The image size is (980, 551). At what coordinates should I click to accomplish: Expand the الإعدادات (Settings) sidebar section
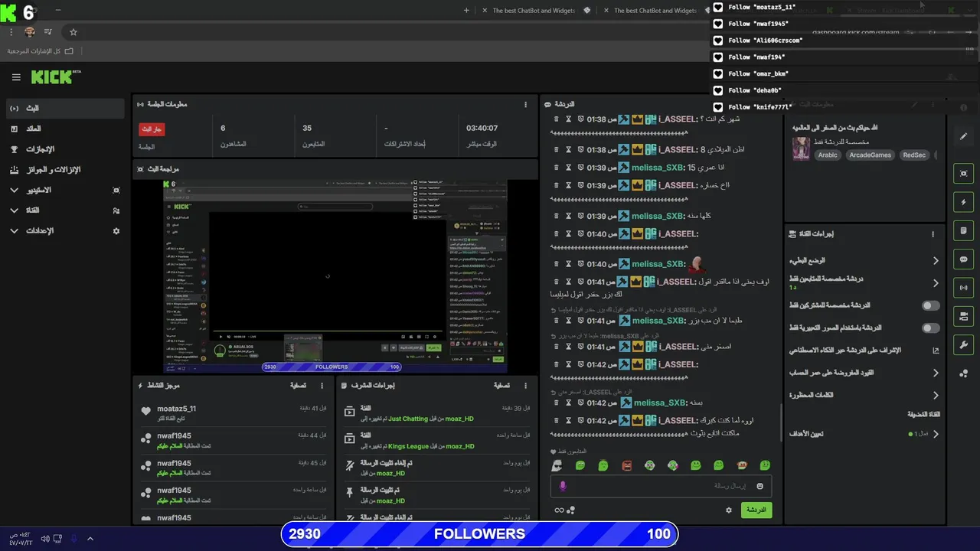point(65,230)
